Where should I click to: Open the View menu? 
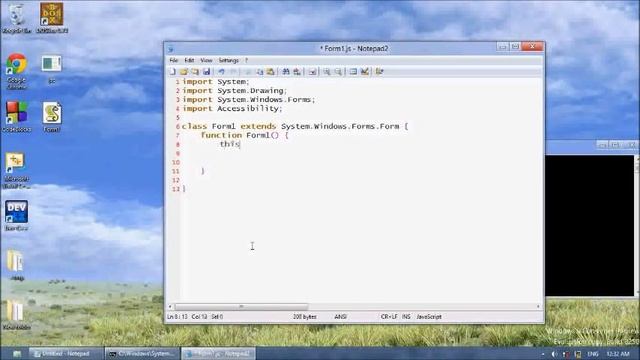click(x=206, y=60)
